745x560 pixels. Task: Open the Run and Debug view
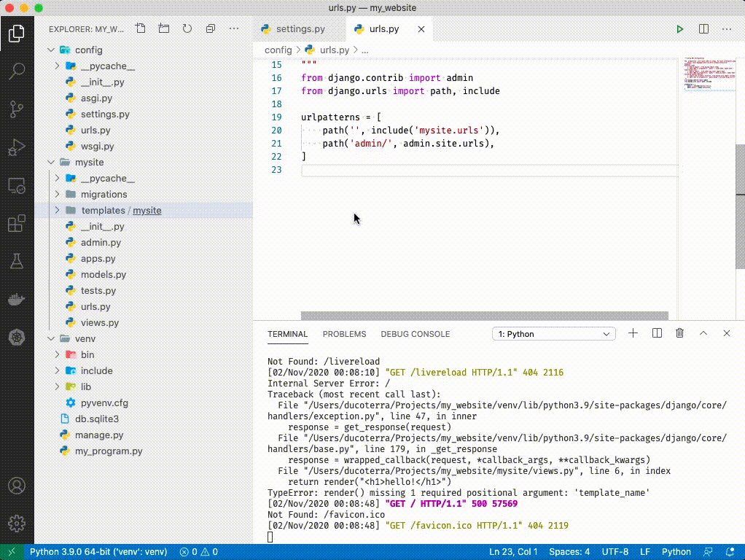coord(16,148)
